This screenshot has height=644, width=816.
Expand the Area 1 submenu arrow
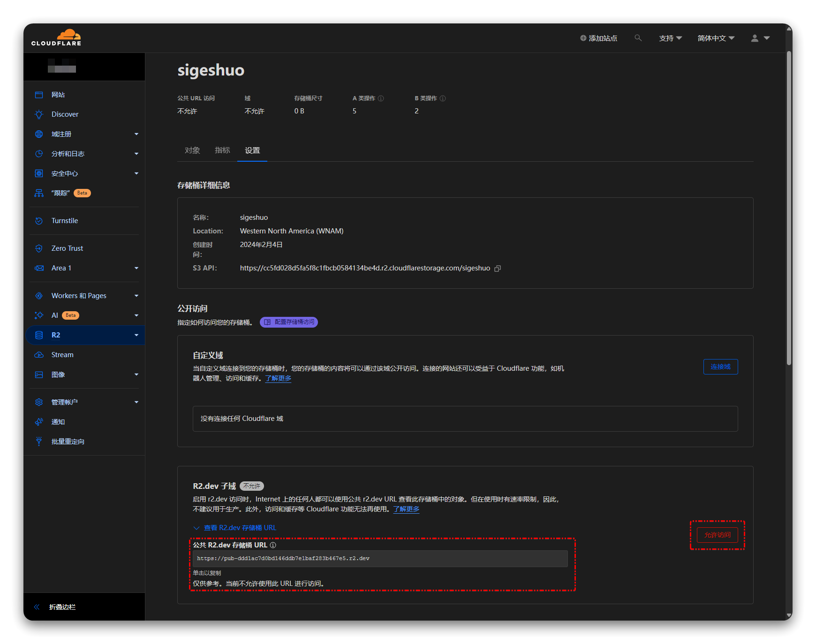click(x=136, y=268)
